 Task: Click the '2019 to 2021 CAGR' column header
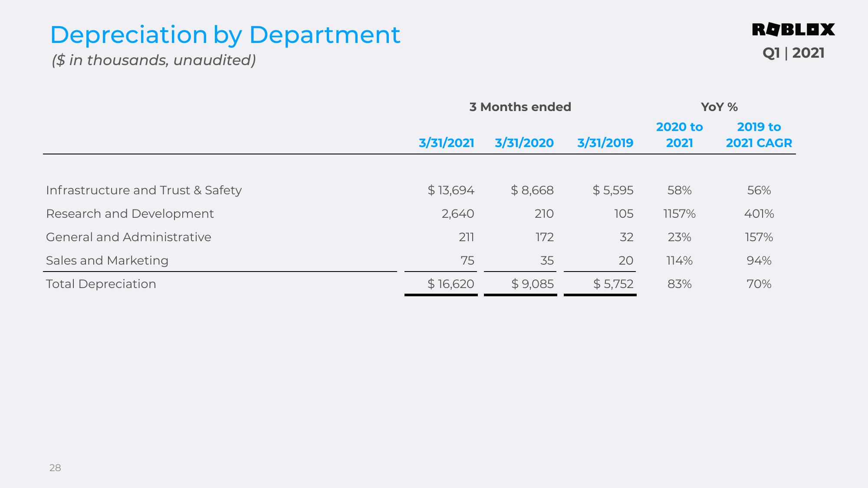[759, 135]
